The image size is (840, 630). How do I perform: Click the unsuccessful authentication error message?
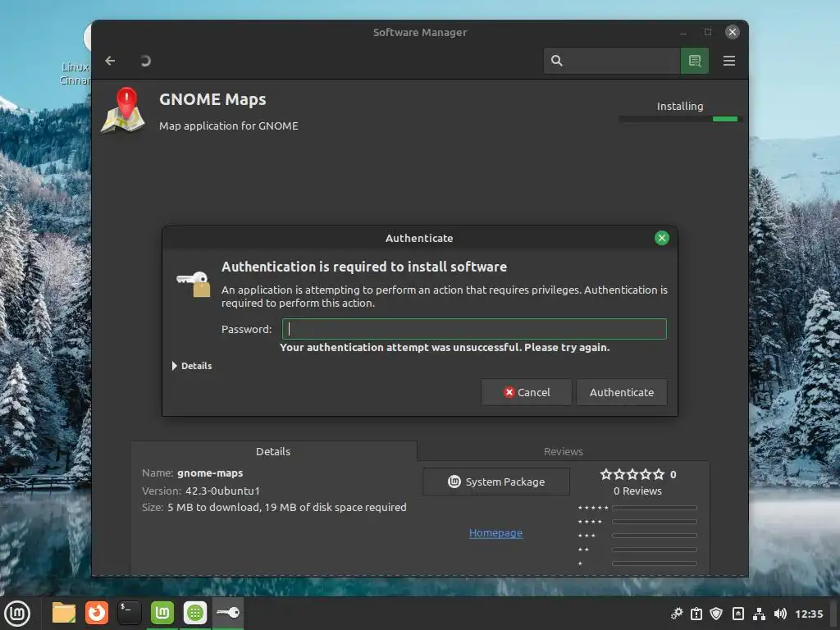[x=445, y=347]
